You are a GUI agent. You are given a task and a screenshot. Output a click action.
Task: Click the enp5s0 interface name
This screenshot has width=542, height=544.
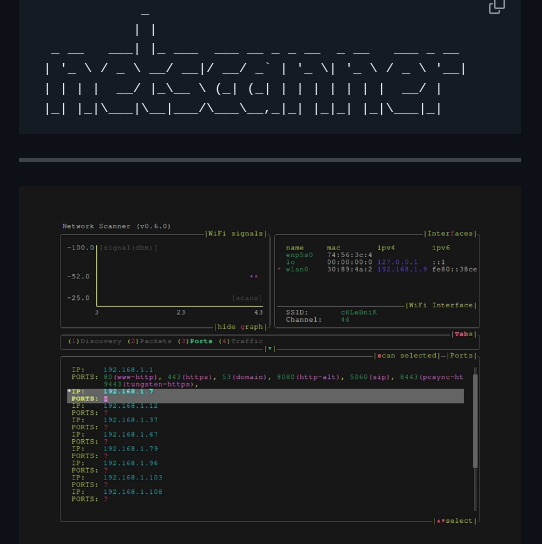299,255
